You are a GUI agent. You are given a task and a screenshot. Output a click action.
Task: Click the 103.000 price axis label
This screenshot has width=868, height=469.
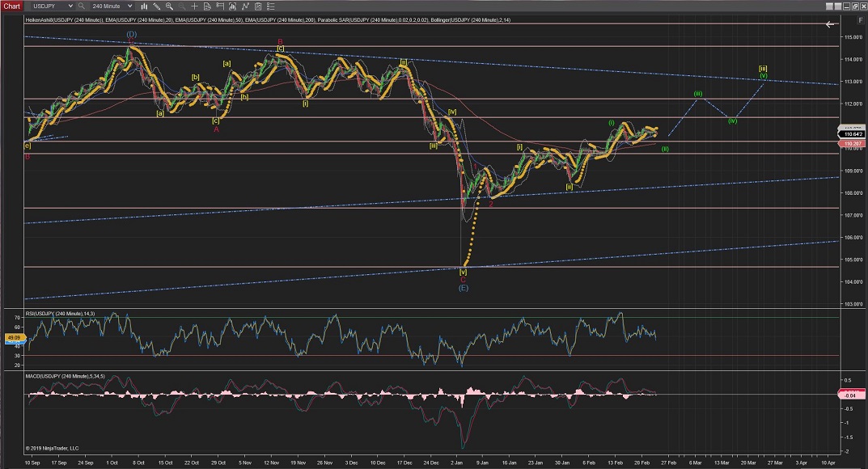click(853, 304)
